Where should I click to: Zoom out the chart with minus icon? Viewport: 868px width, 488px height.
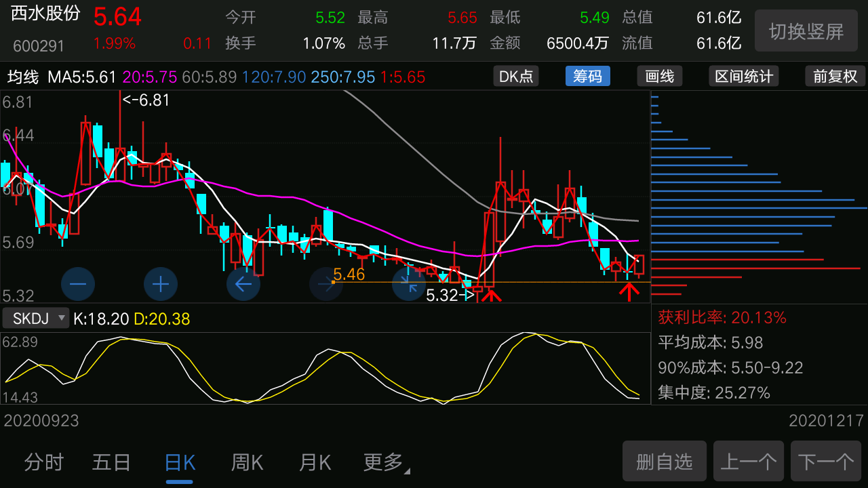pos(78,285)
